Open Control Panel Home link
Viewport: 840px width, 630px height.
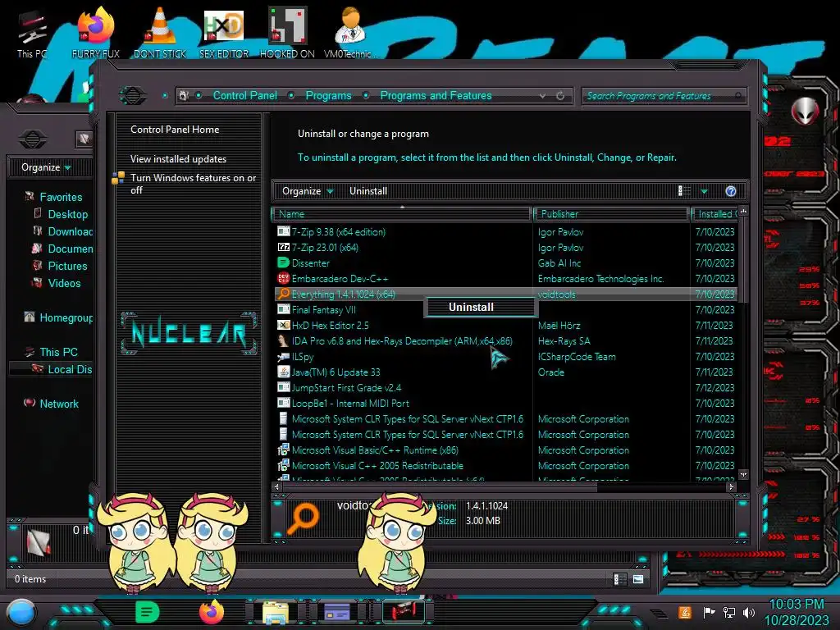click(175, 130)
